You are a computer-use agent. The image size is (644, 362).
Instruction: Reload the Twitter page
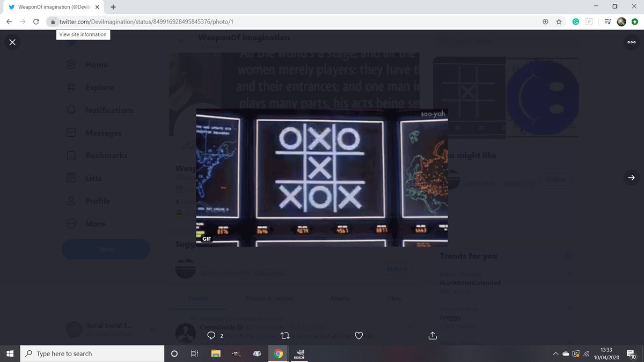(36, 22)
